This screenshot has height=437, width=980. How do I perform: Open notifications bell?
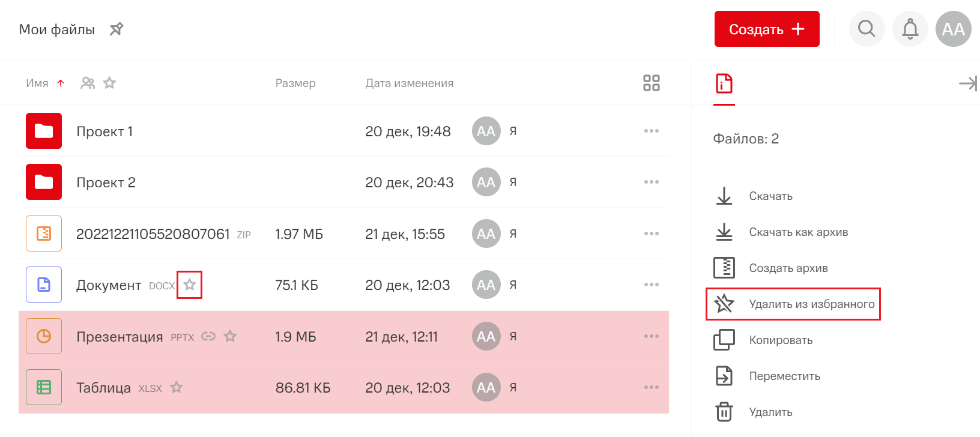(910, 29)
